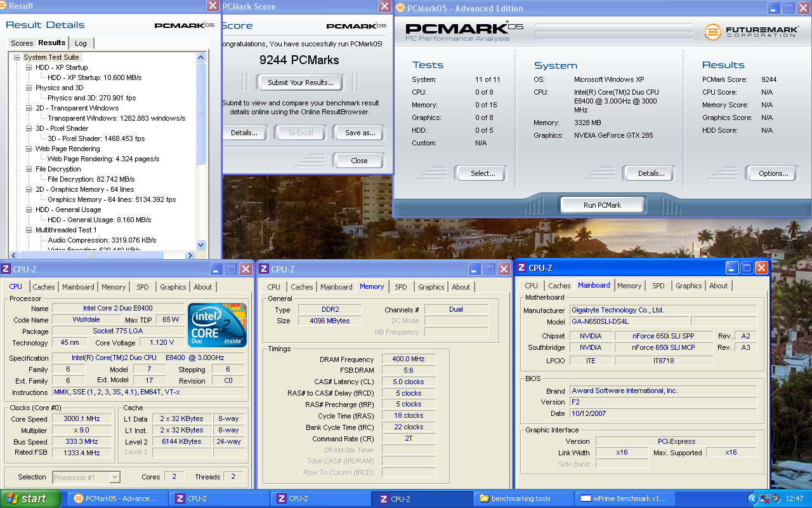The height and width of the screenshot is (508, 812).
Task: Open Caches tab in Memory CPU-Z window
Action: [x=302, y=287]
